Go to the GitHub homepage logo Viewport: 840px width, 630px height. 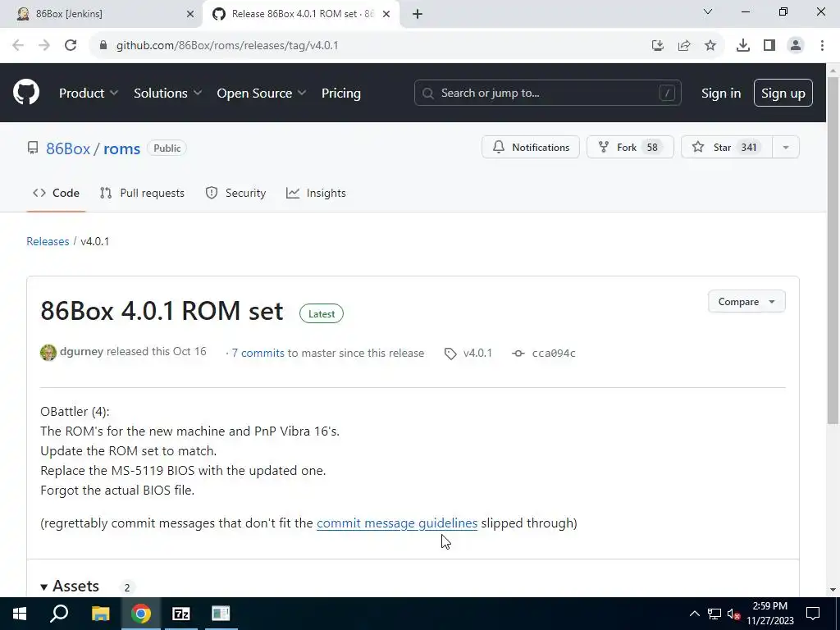click(26, 93)
